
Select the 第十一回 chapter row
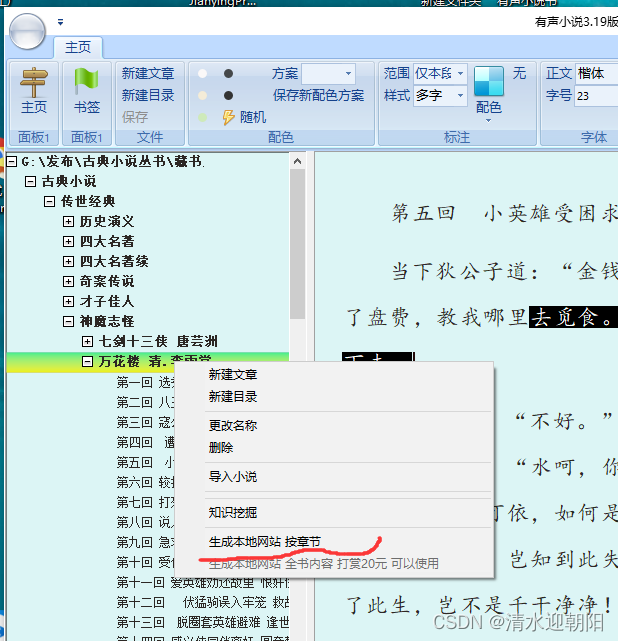coord(203,583)
